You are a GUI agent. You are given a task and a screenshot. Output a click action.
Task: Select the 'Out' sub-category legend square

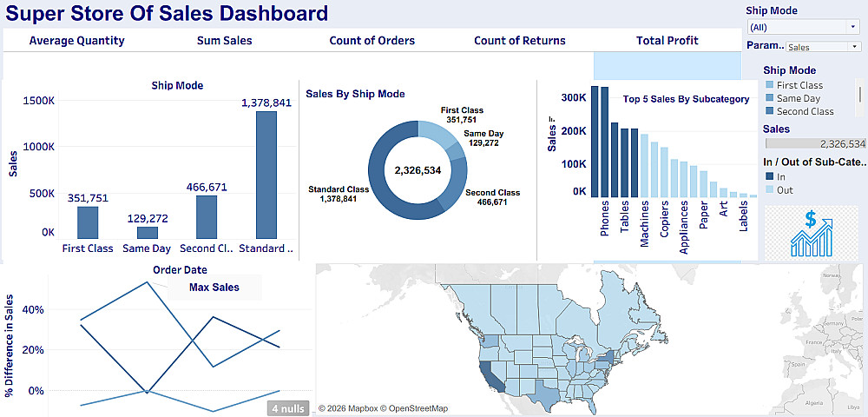pyautogui.click(x=769, y=189)
